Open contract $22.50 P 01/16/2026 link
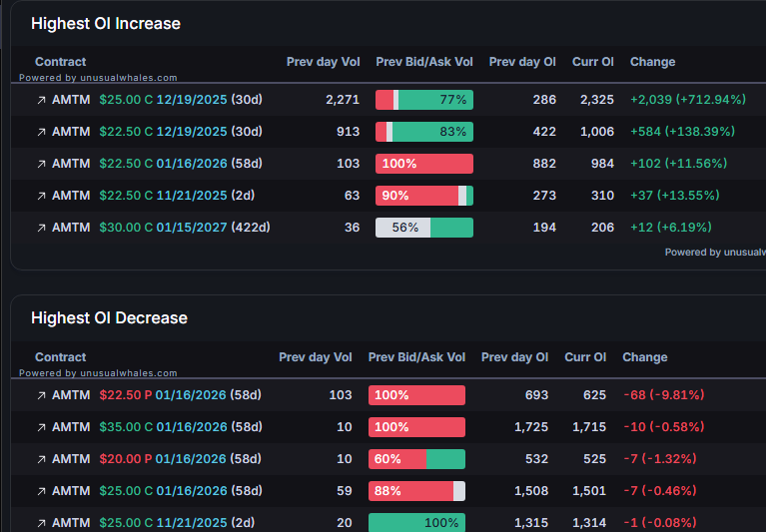The height and width of the screenshot is (532, 766). [180, 395]
